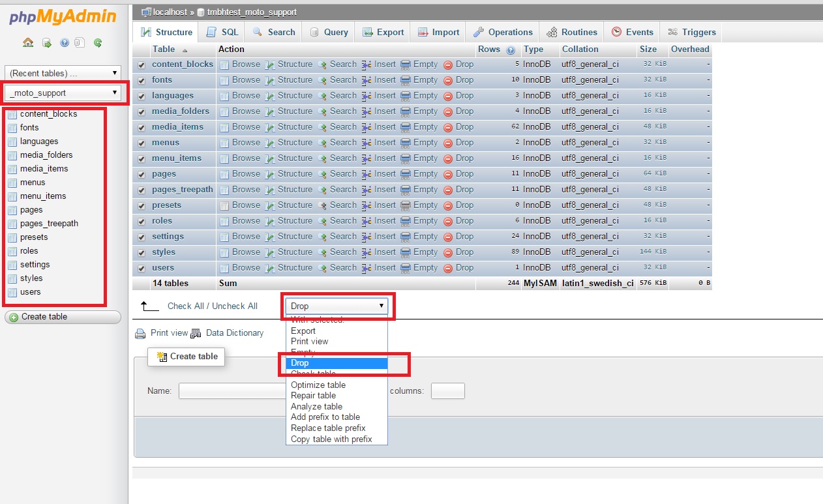Uncheck the users table checkbox
The width and height of the screenshot is (823, 504).
142,268
